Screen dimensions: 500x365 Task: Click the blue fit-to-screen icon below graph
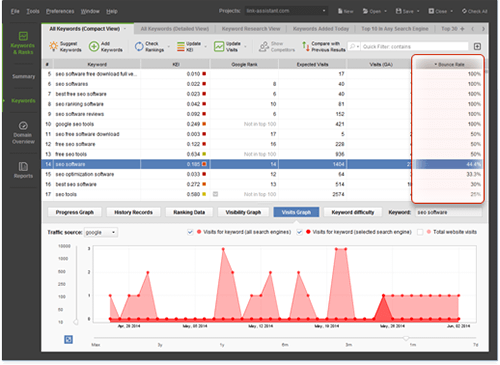click(68, 339)
